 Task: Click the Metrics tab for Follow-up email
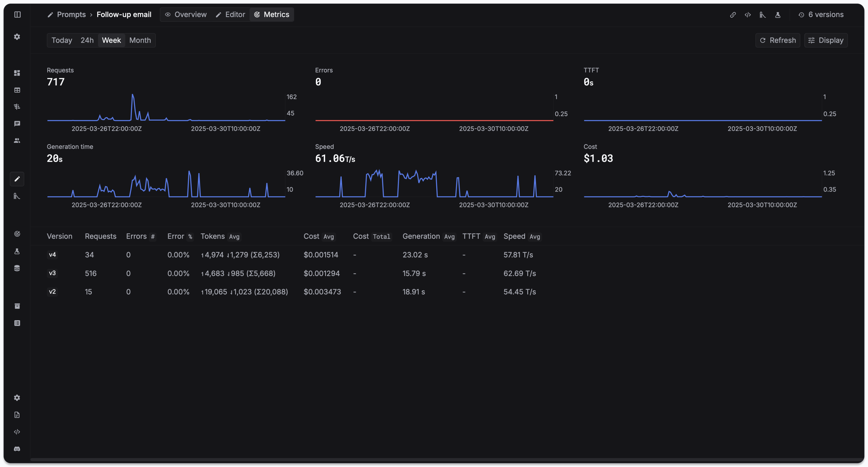click(x=272, y=15)
